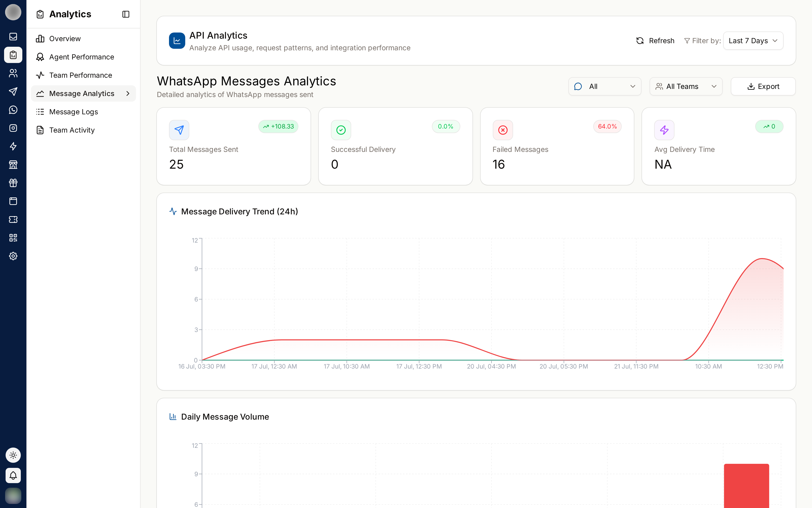Viewport: 812px width, 508px height.
Task: Click the Export button
Action: 763,86
